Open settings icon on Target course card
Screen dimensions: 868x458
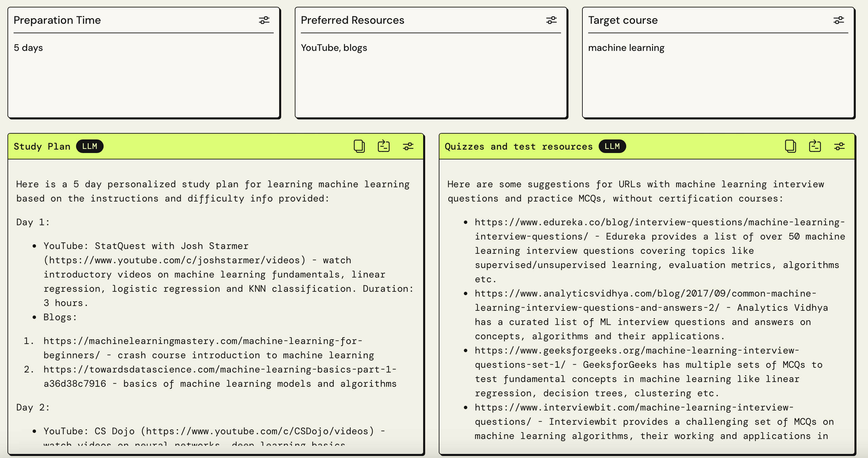(838, 20)
